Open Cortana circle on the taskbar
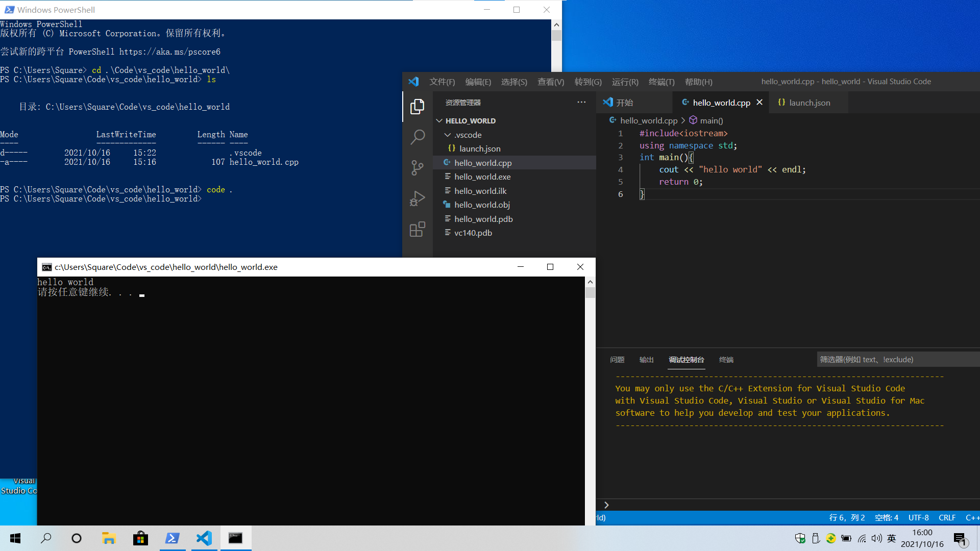This screenshot has height=551, width=980. [x=77, y=538]
